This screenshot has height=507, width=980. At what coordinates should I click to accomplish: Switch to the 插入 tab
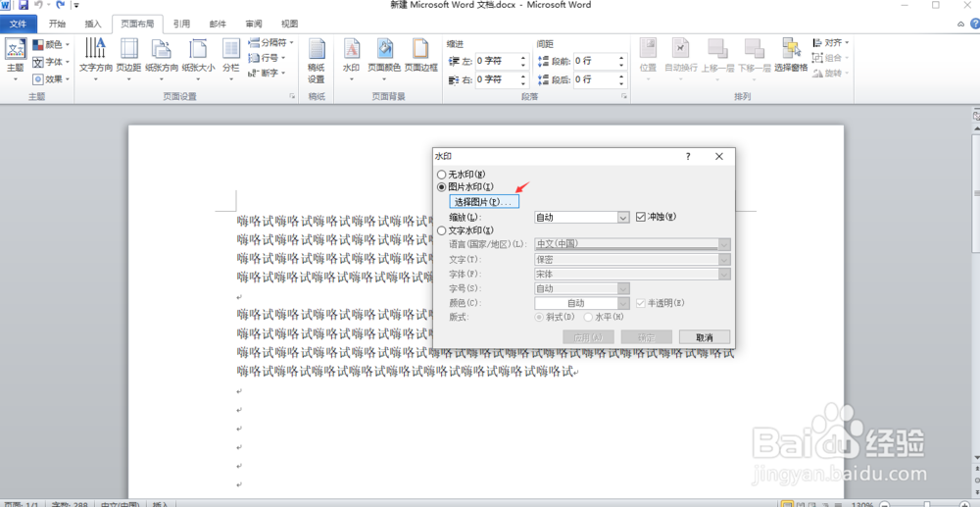coord(93,25)
